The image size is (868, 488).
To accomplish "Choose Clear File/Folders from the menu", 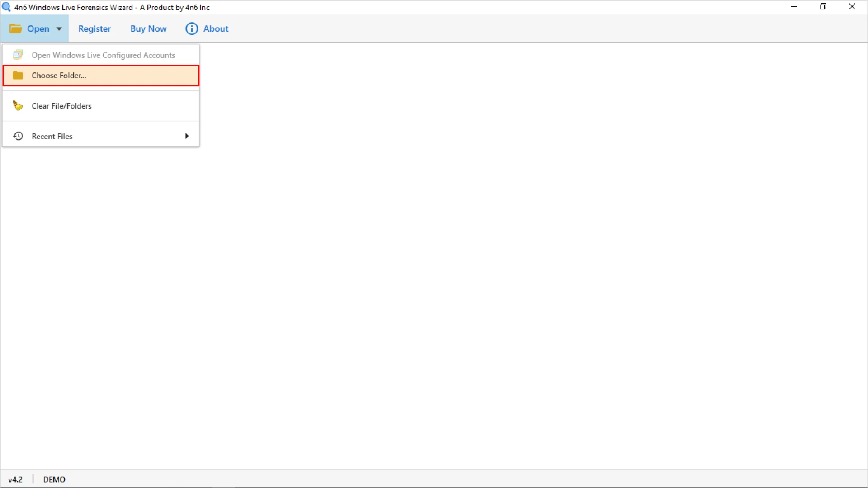I will (x=62, y=105).
